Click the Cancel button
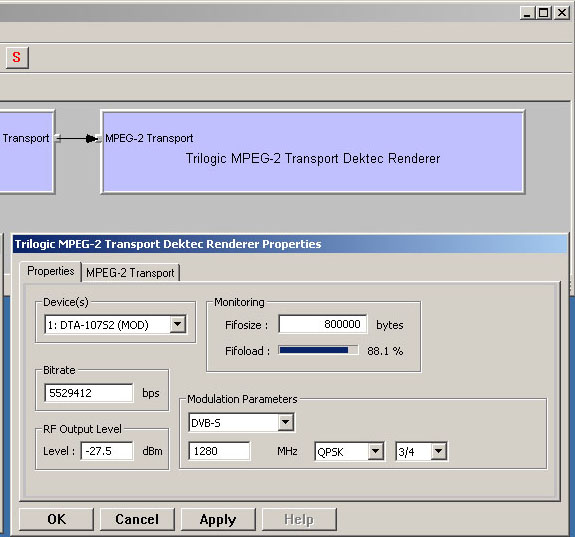 tap(137, 519)
